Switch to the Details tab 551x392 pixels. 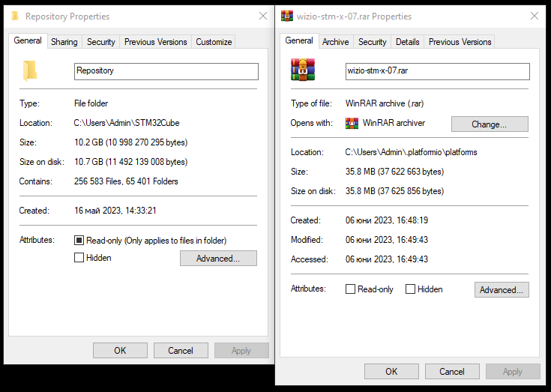click(x=408, y=42)
